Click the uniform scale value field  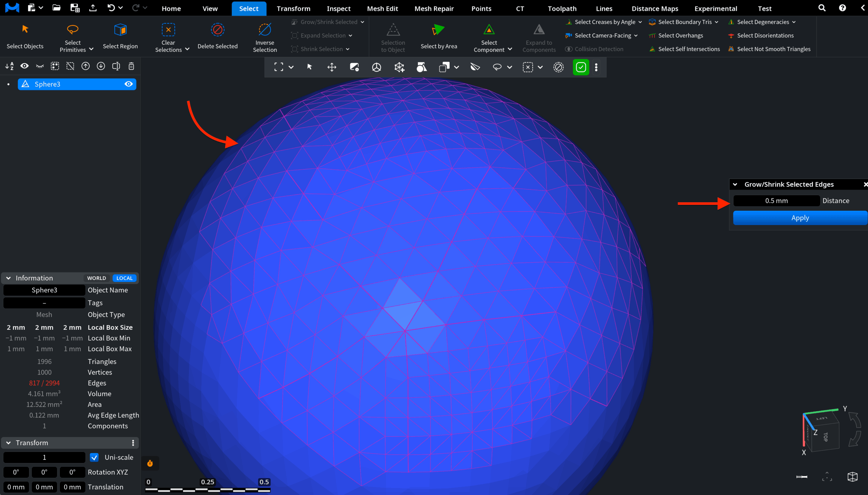(44, 457)
